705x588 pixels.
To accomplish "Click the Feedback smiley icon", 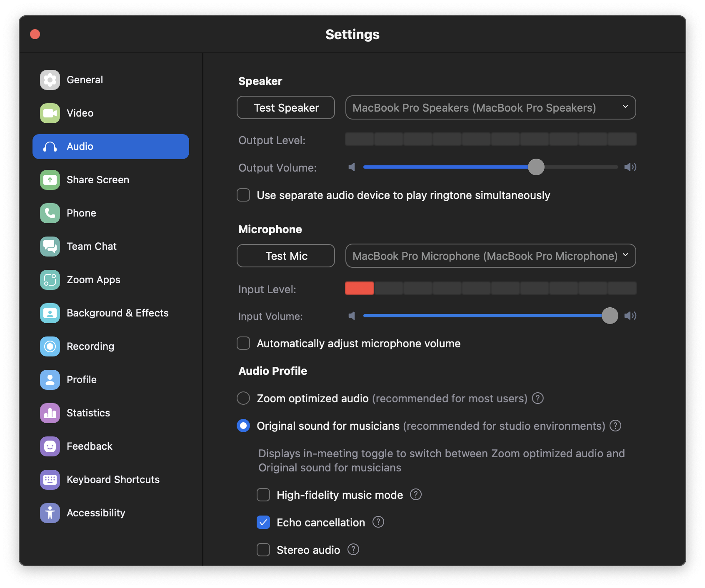I will coord(50,446).
